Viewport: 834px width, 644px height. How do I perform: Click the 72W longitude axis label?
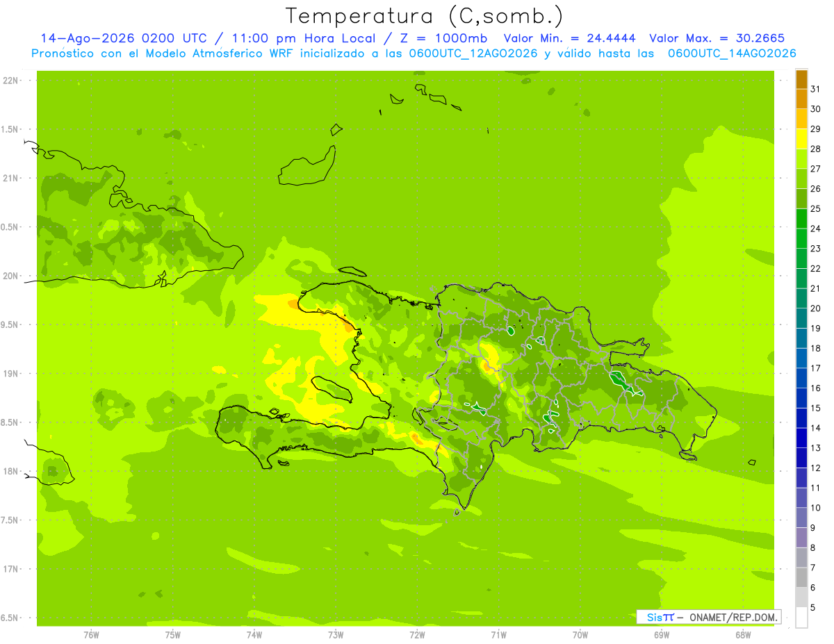tap(417, 635)
